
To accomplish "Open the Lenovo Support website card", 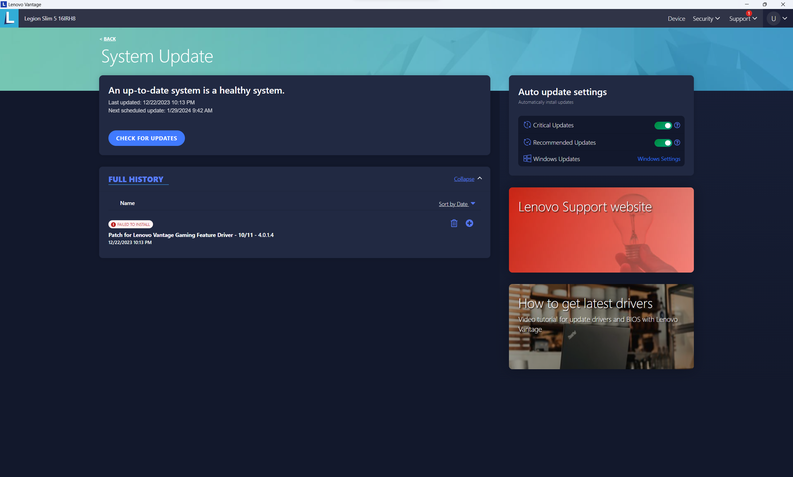I will pos(600,229).
